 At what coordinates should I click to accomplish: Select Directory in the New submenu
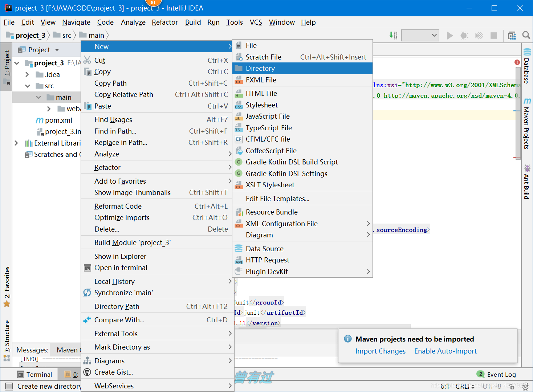click(x=302, y=68)
